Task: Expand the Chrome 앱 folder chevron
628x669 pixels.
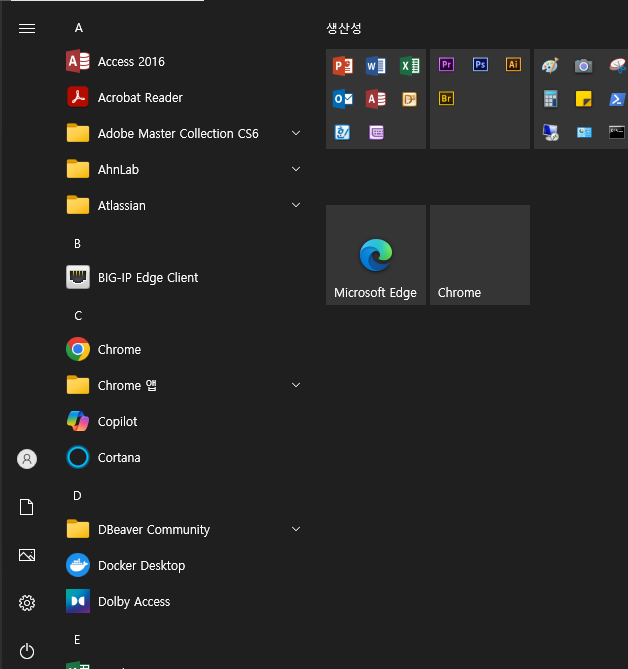Action: [296, 385]
